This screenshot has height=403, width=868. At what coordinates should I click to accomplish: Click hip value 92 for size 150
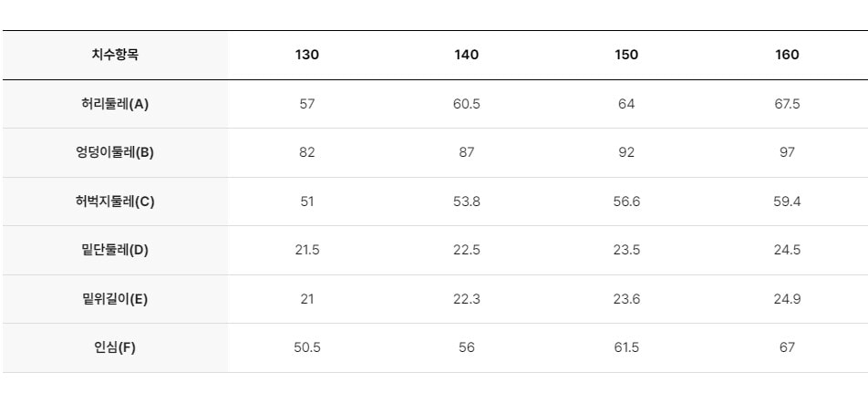coord(626,153)
